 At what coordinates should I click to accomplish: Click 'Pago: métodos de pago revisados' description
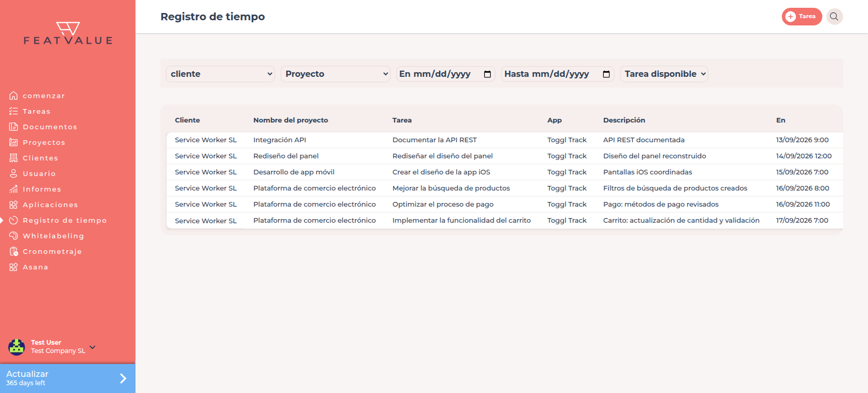(661, 204)
